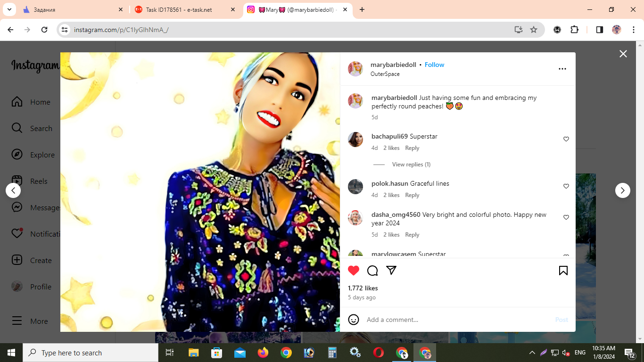Image resolution: width=644 pixels, height=362 pixels.
Task: Open Opera from the taskbar
Action: (379, 353)
